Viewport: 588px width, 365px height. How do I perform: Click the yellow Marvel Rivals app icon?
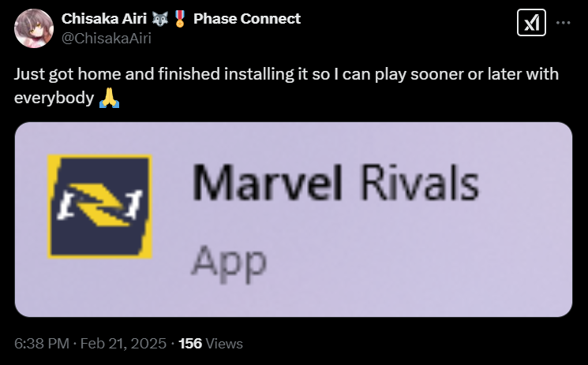99,207
